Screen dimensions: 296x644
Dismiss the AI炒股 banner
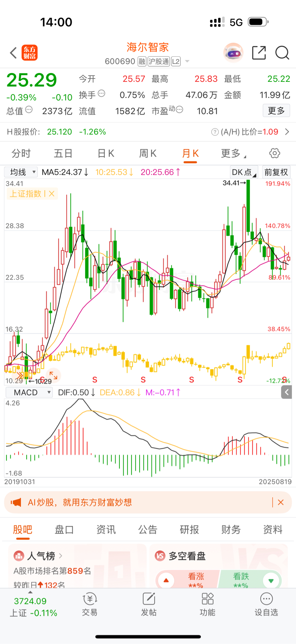pos(281,502)
